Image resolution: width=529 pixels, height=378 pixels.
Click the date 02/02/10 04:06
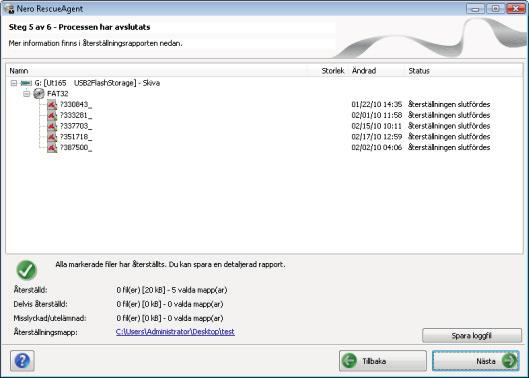point(377,148)
